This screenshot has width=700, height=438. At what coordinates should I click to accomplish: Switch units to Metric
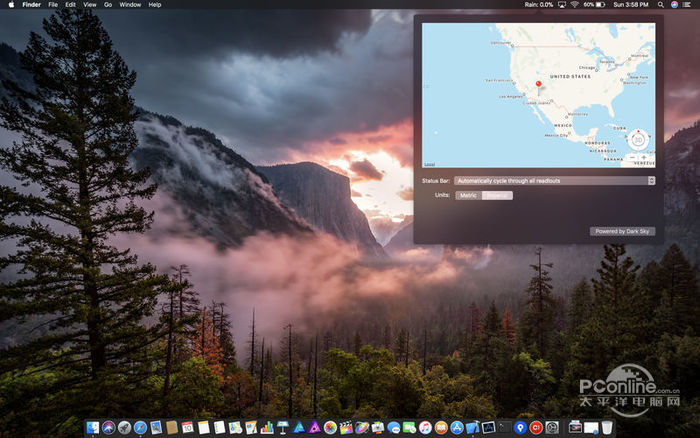(x=468, y=195)
